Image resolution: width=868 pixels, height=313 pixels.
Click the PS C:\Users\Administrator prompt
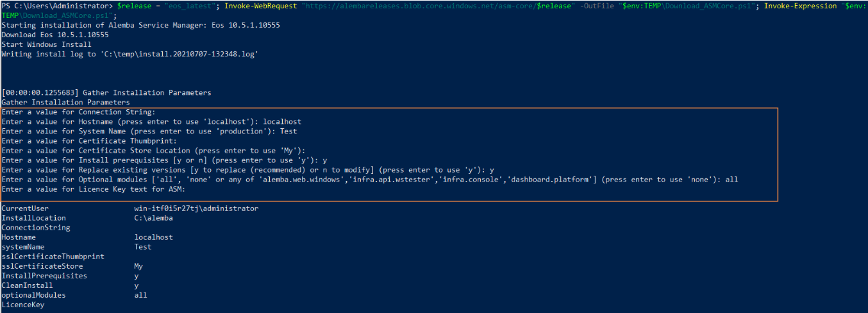[x=58, y=6]
